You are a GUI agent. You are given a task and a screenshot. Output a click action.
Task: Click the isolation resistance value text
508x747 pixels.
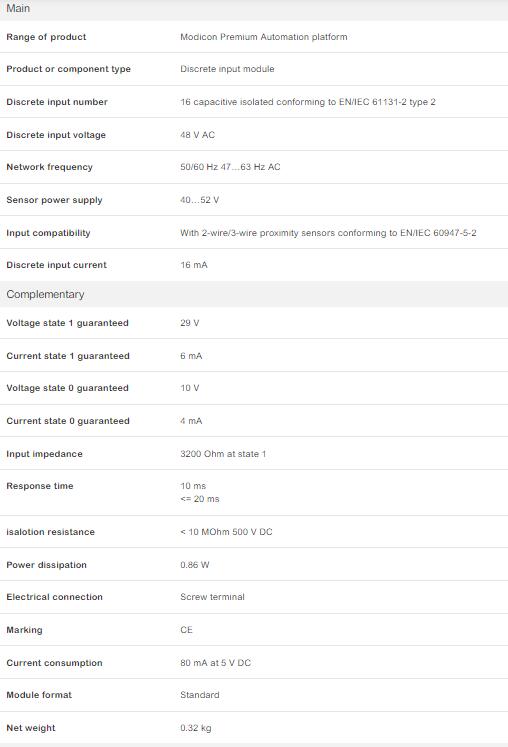tap(226, 532)
